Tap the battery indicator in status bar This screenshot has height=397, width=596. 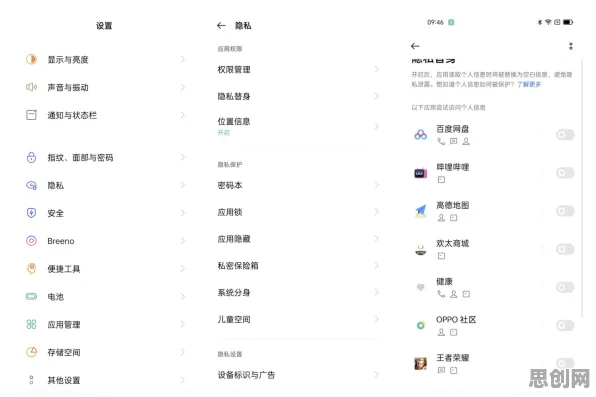[x=568, y=22]
